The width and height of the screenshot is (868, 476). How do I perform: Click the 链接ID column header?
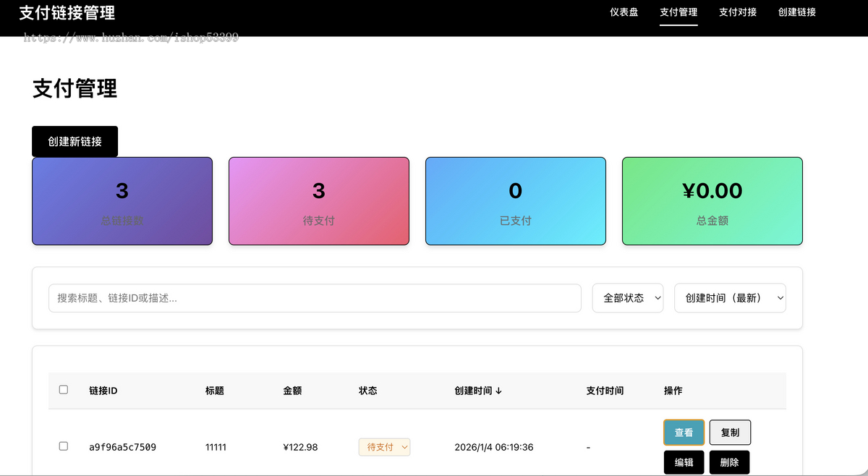point(103,391)
